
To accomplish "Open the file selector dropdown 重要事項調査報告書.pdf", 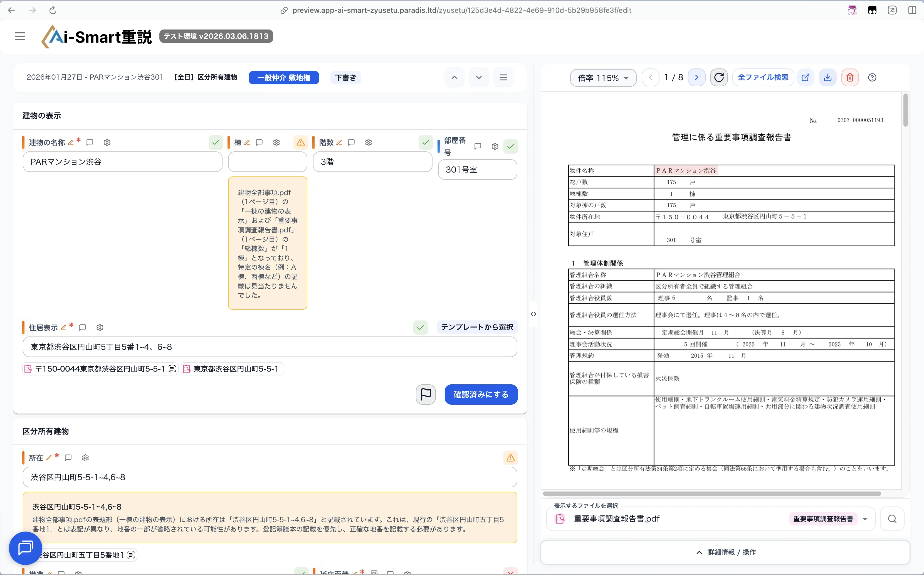I will (710, 519).
